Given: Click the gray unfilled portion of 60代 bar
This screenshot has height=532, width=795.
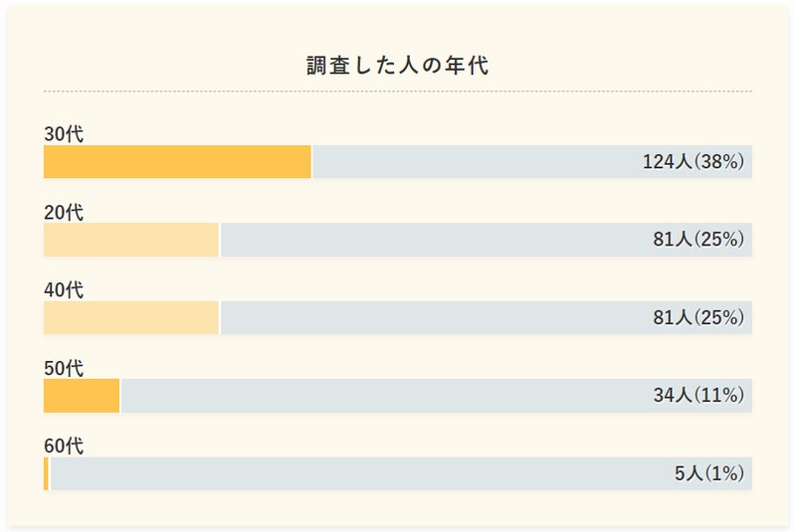Looking at the screenshot, I should [348, 473].
